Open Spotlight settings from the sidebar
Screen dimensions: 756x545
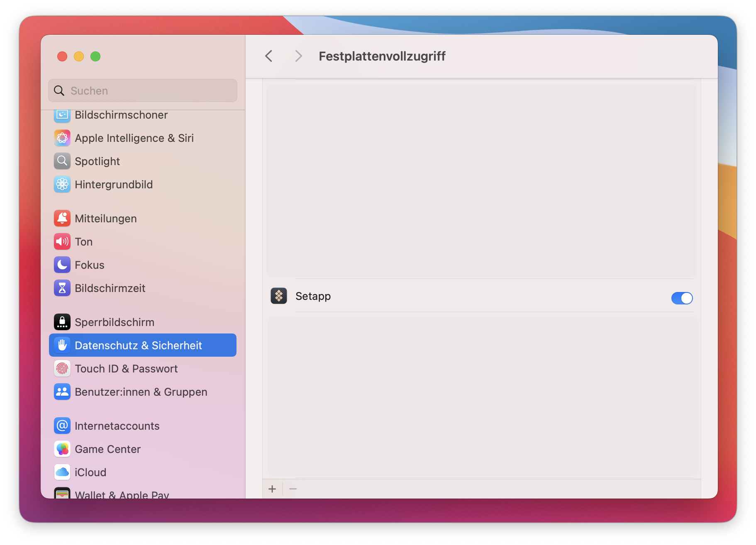97,161
